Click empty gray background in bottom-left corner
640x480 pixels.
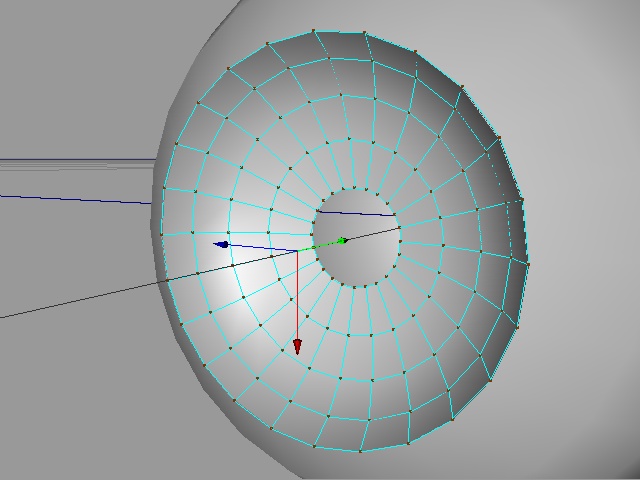pyautogui.click(x=60, y=420)
